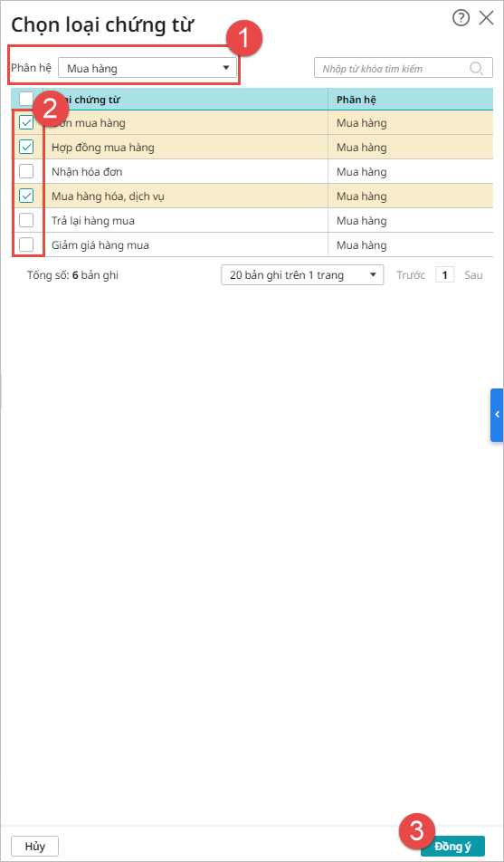Uncheck the Hợp đồng mua hàng checkbox

click(26, 147)
